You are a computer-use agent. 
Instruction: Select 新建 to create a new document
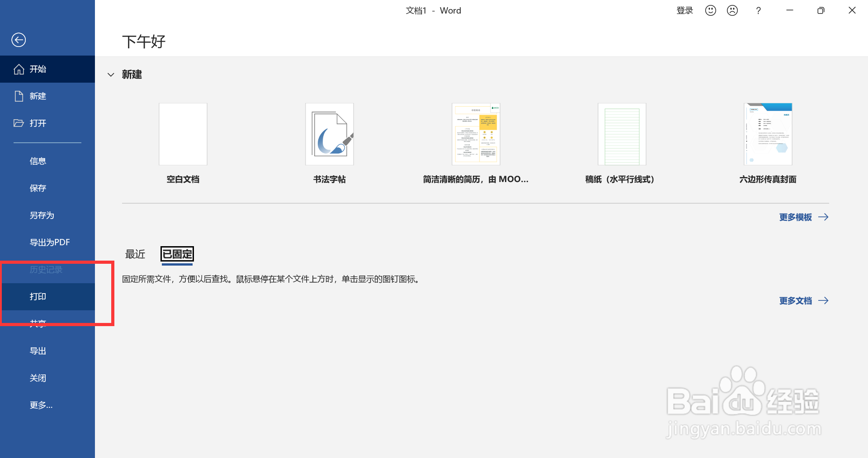[x=38, y=96]
